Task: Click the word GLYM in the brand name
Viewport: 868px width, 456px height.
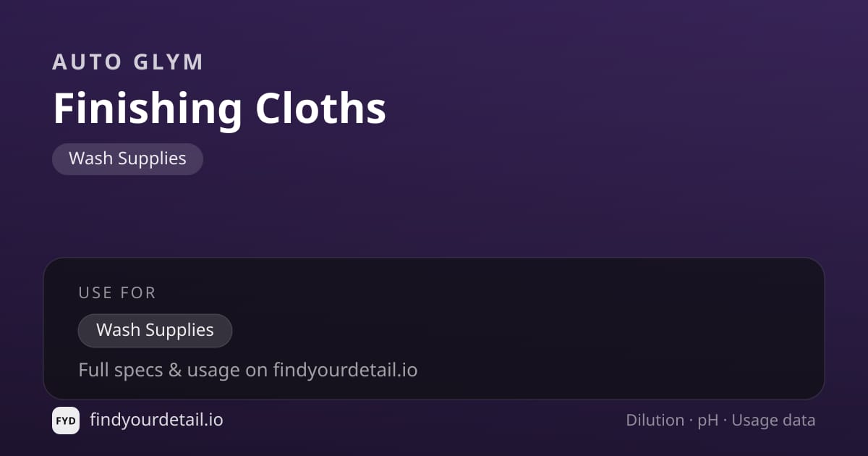Action: coord(169,62)
